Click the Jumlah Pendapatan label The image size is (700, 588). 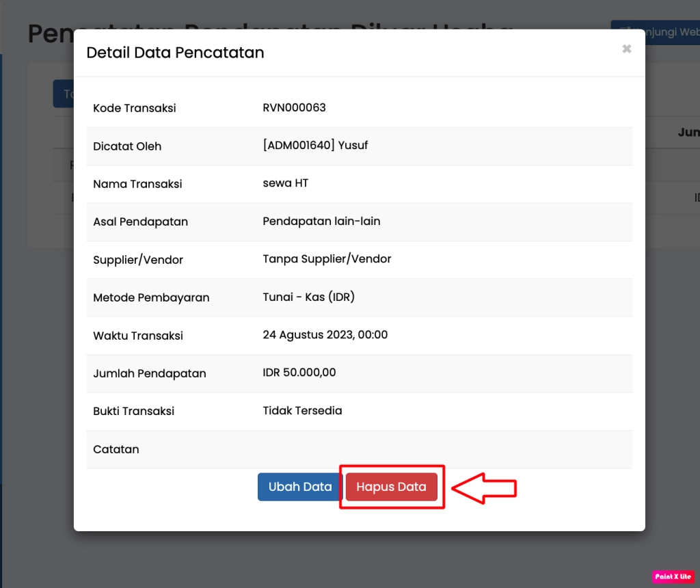[149, 373]
